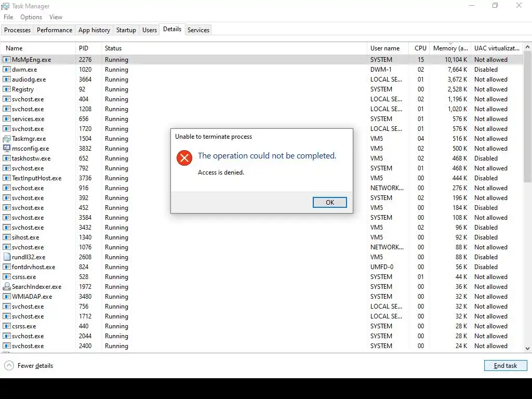Select the svchost.exe row with PID 1712

coord(262,316)
